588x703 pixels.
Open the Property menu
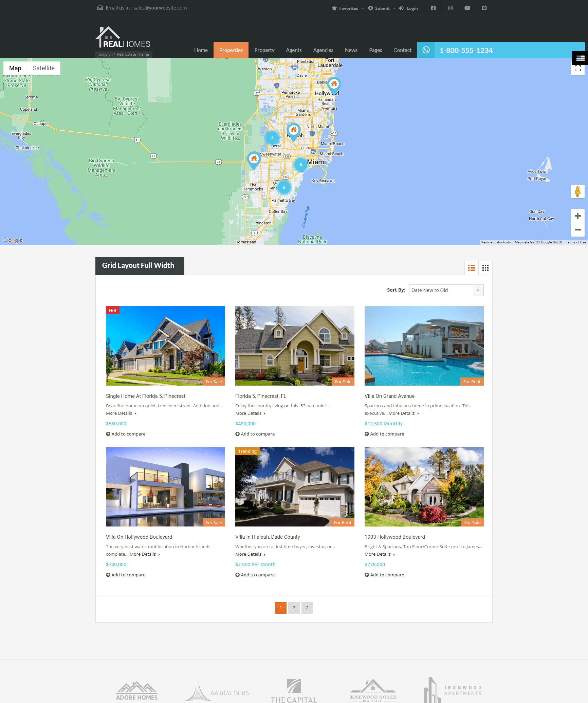pyautogui.click(x=264, y=50)
